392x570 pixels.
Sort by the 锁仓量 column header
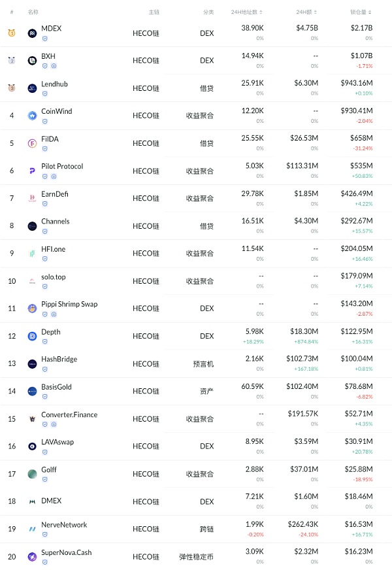(361, 12)
